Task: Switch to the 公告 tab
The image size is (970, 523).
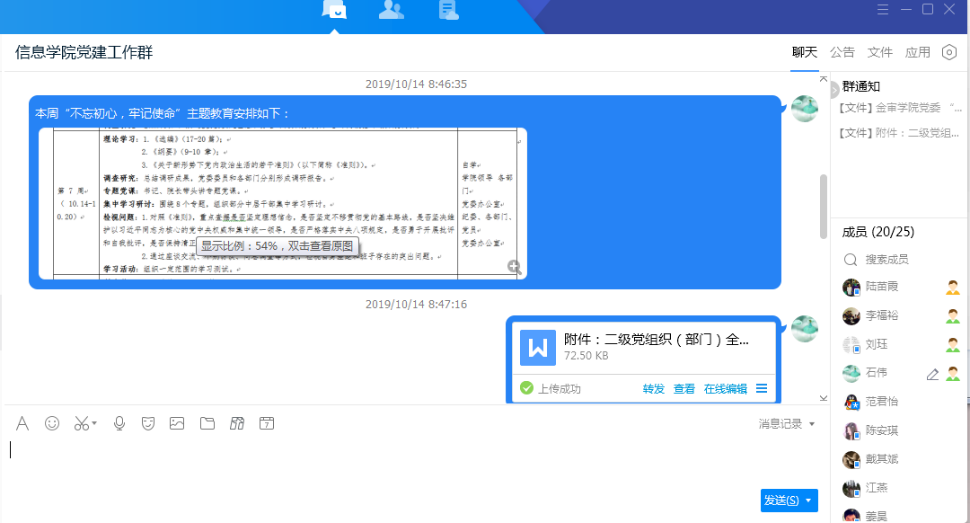Action: (842, 52)
